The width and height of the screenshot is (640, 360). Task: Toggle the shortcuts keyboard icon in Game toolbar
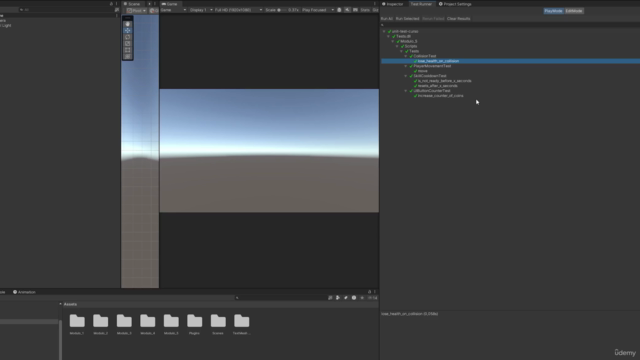click(x=355, y=10)
